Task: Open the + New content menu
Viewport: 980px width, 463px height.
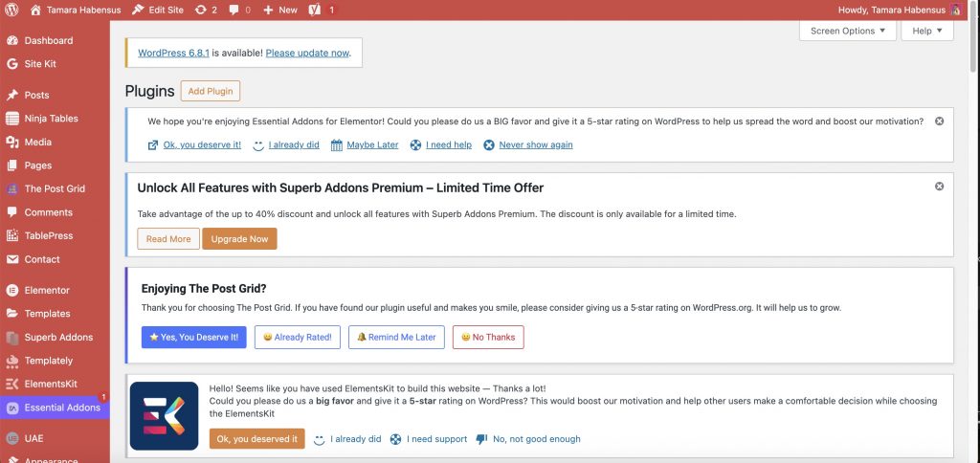Action: click(x=280, y=10)
